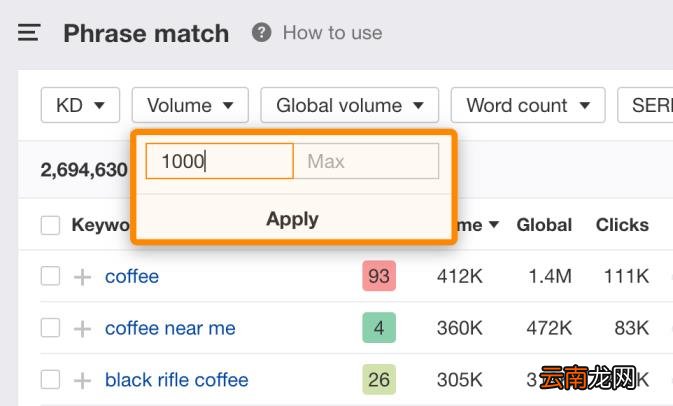Click the KD badge showing 93

(x=379, y=276)
